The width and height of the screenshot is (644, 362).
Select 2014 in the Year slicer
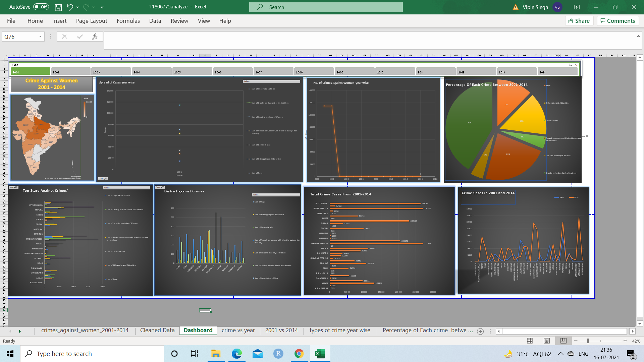[557, 72]
